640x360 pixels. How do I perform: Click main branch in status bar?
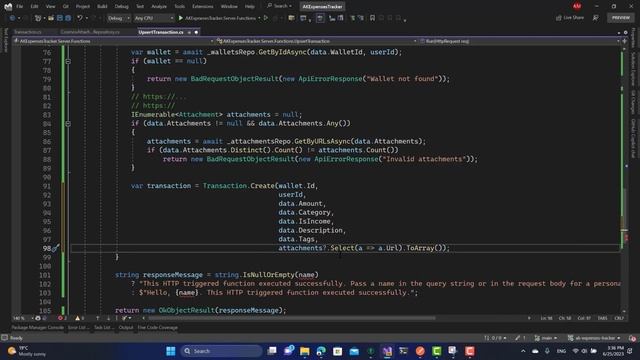tap(546, 338)
